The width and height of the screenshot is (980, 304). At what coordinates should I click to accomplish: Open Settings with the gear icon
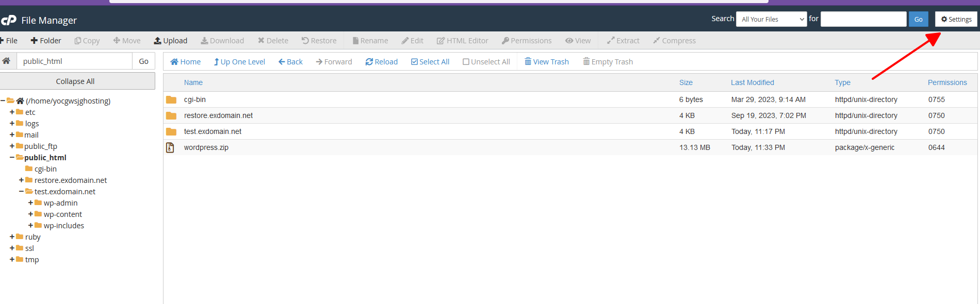point(956,19)
